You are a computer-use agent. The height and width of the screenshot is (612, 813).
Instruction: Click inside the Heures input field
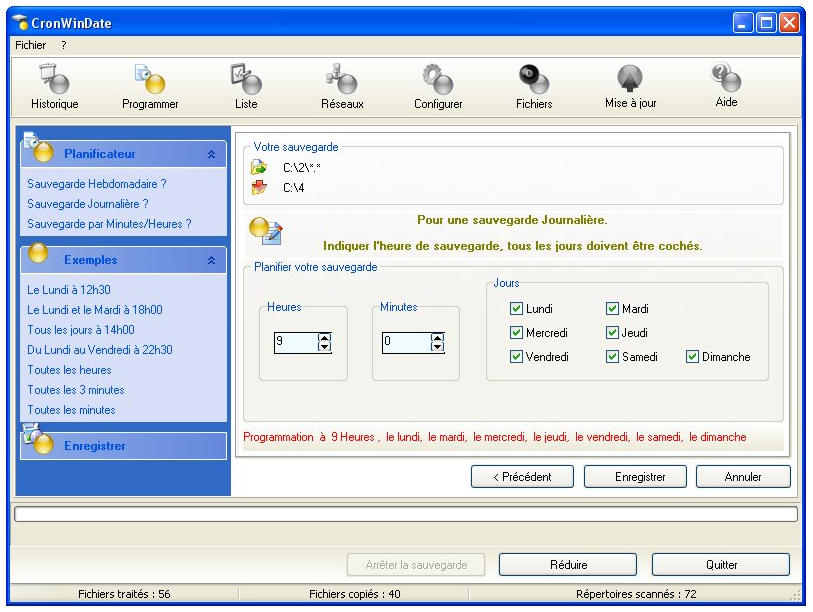click(294, 342)
